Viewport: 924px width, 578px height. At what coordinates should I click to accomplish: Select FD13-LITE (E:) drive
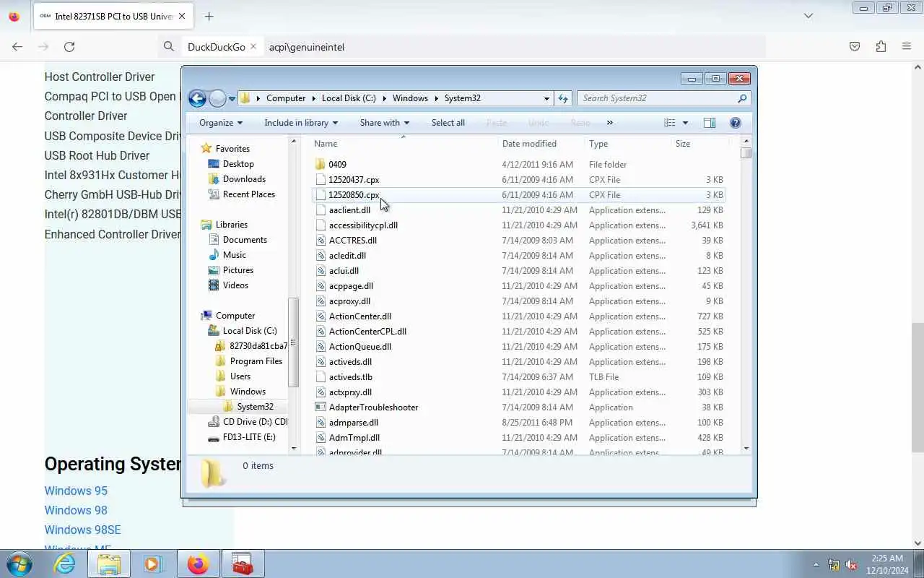242,437
